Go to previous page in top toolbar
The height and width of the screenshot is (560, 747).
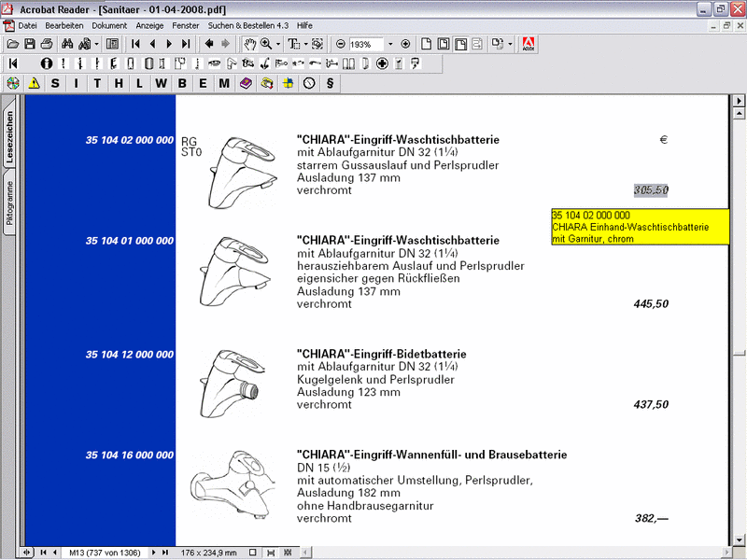pos(152,44)
